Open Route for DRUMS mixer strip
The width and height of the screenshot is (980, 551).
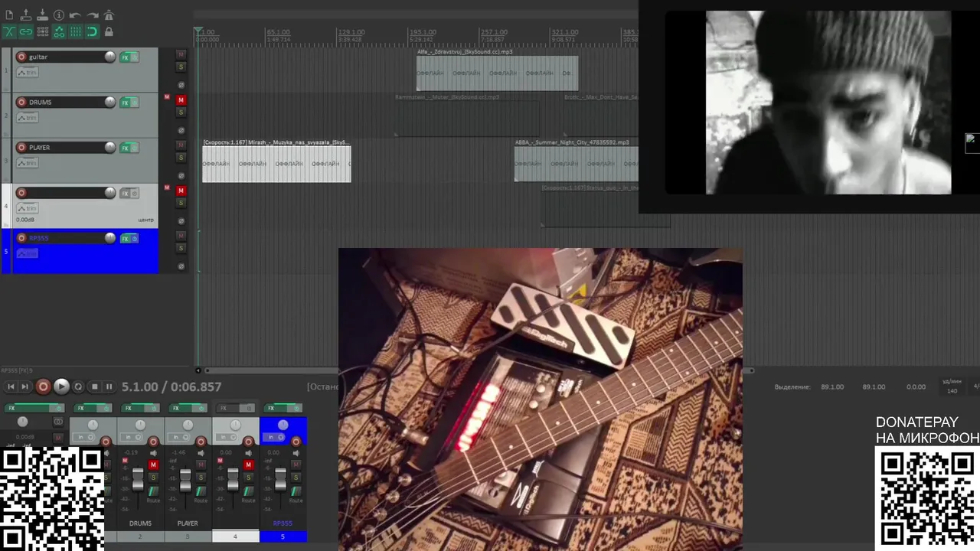tap(153, 493)
